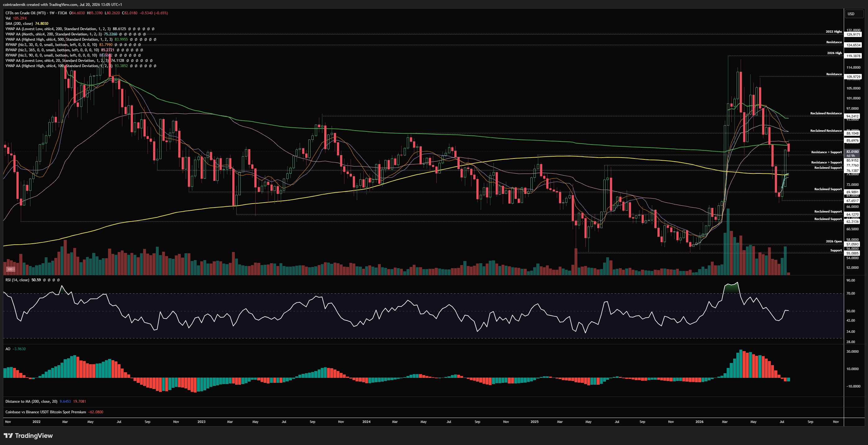Click Distance to MA (200, close, 20) label
The height and width of the screenshot is (445, 868).
coord(31,401)
